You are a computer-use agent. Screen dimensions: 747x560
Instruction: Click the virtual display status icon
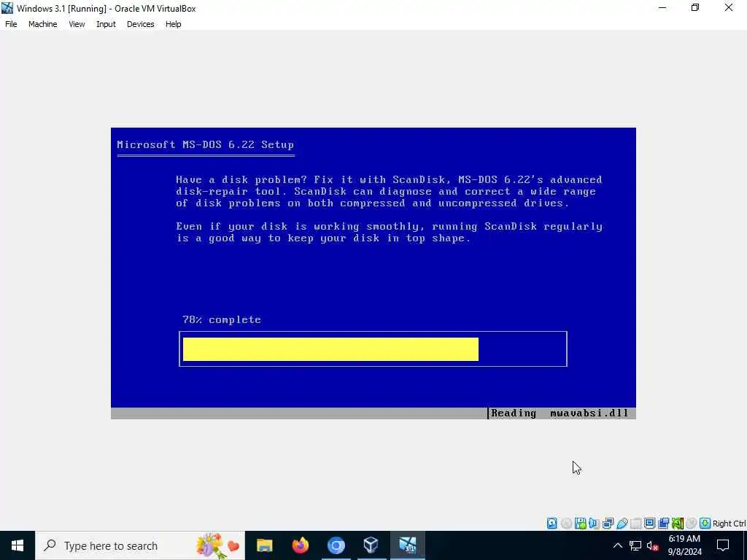coord(649,524)
